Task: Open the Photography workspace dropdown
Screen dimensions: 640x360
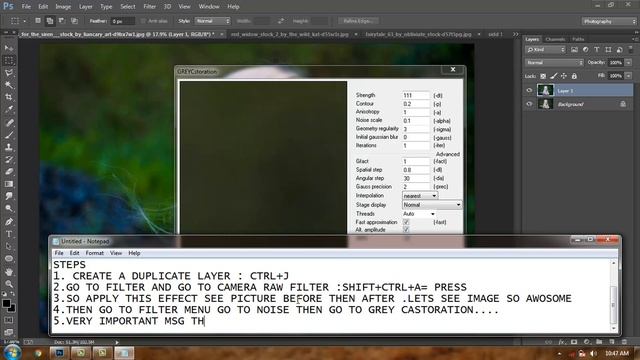Action: [609, 21]
